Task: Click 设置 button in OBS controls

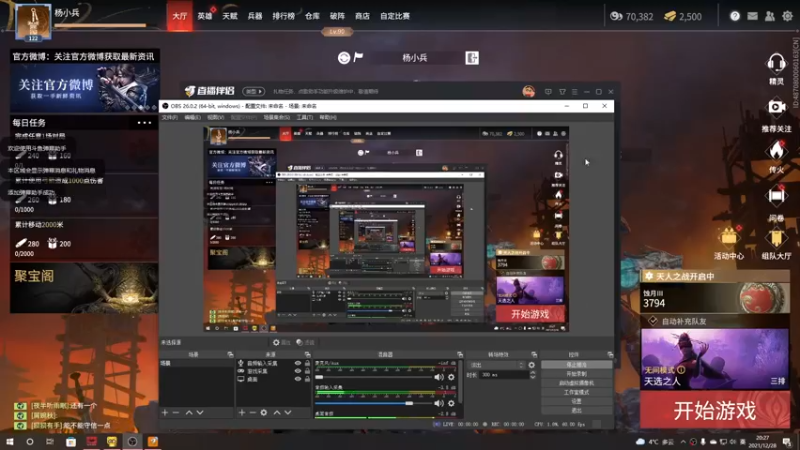Action: coord(577,402)
